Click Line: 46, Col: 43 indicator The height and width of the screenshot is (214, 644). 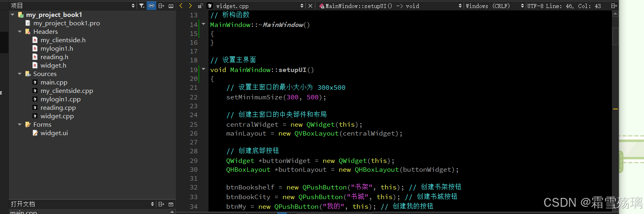pos(574,6)
